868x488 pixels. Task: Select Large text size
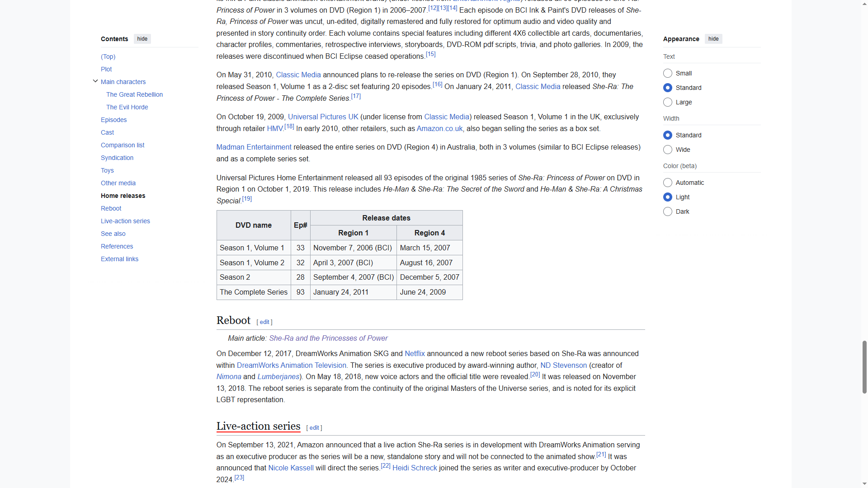click(x=668, y=102)
